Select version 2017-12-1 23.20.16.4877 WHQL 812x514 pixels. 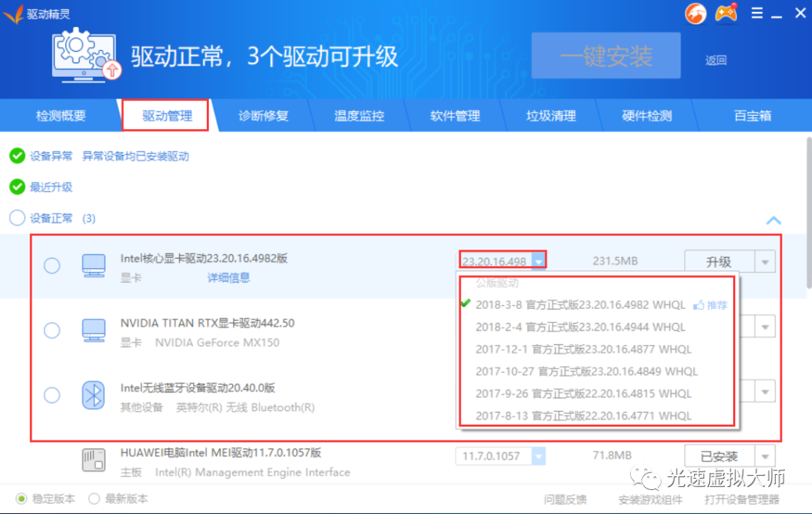click(x=583, y=349)
